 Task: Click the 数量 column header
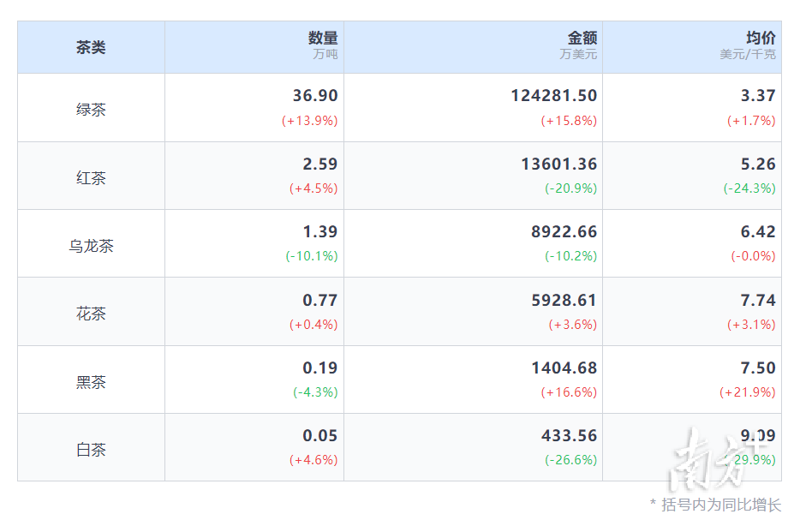(x=323, y=39)
